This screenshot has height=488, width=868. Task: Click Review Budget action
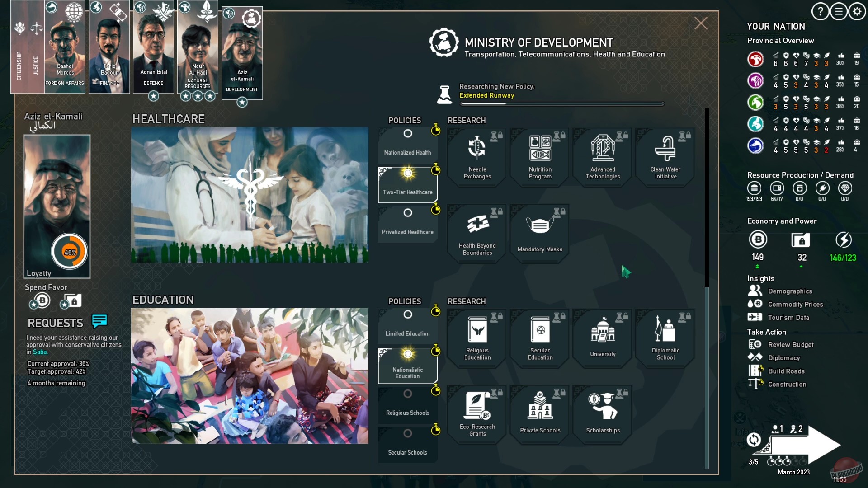(x=790, y=345)
